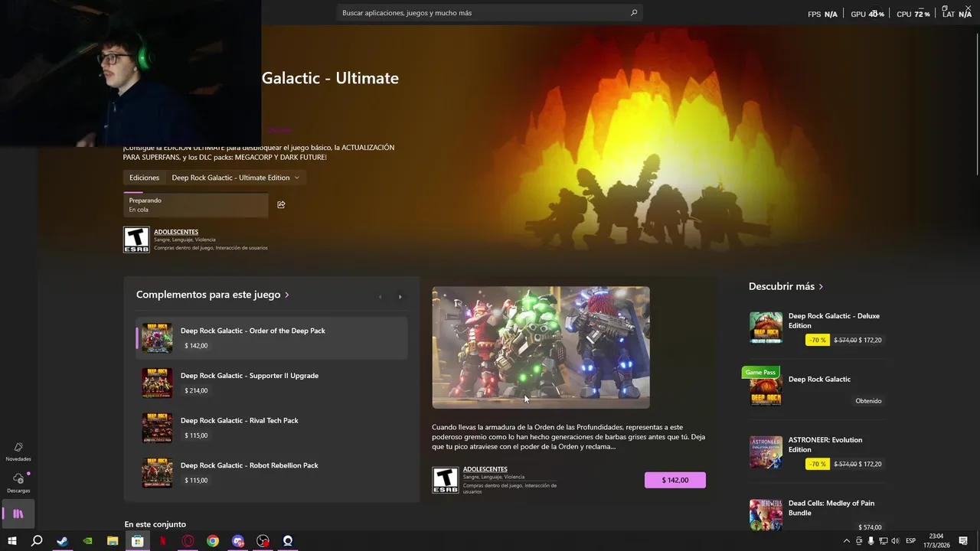Click the Dead Cells $ 574,00 price
This screenshot has width=980, height=551.
point(870,527)
